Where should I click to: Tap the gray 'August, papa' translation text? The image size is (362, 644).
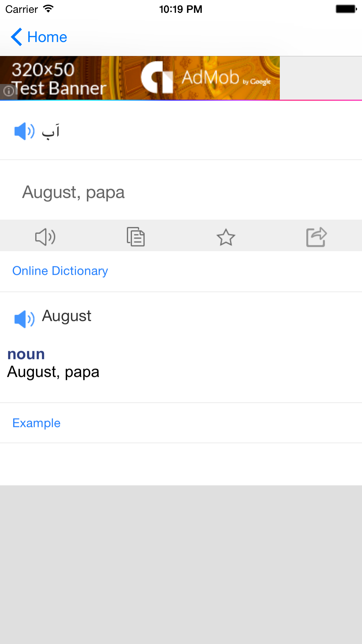[x=73, y=192]
